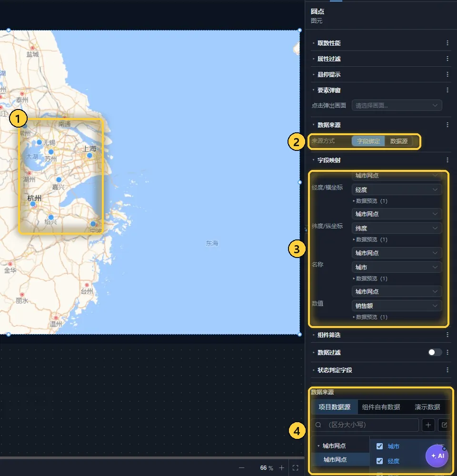Open more options for 属性过滤 section

pos(447,59)
